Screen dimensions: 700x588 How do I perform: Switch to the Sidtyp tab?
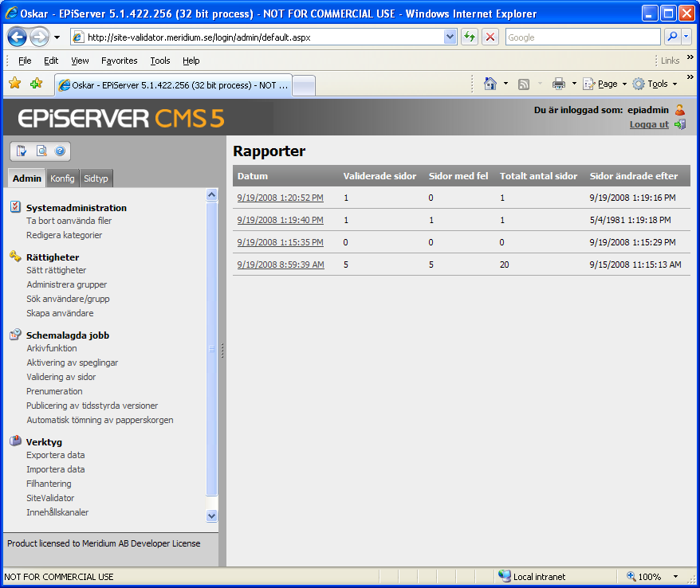point(96,178)
